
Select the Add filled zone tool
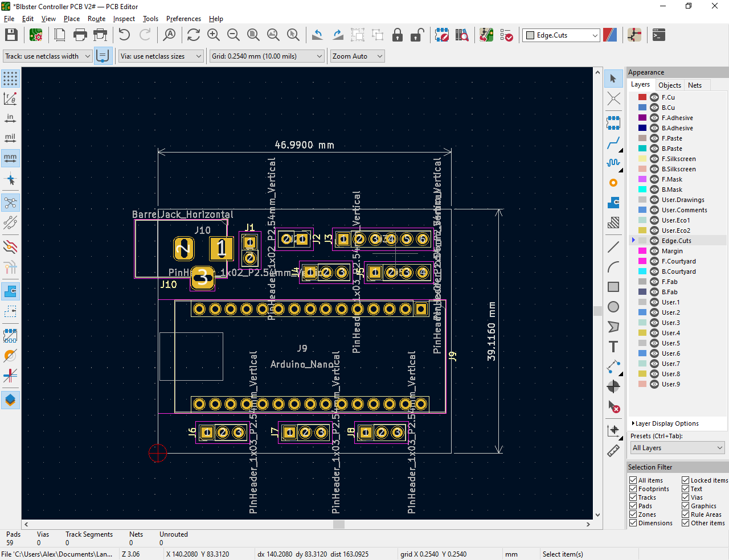click(613, 203)
